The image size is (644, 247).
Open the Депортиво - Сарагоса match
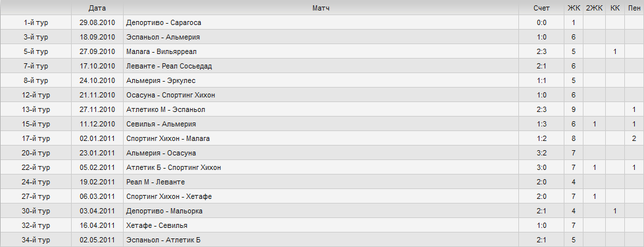pyautogui.click(x=163, y=22)
